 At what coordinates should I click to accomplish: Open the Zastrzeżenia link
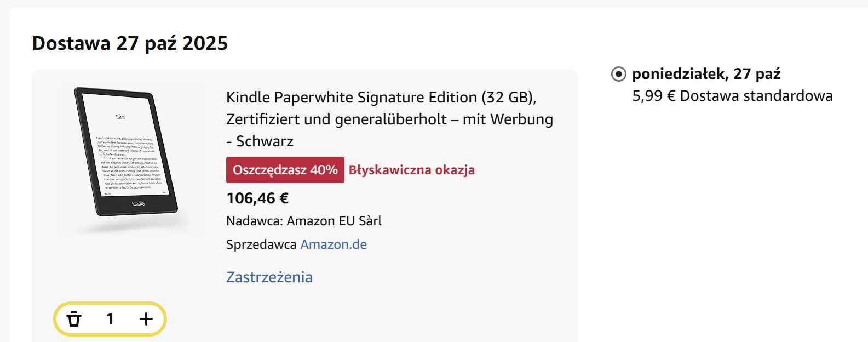269,277
